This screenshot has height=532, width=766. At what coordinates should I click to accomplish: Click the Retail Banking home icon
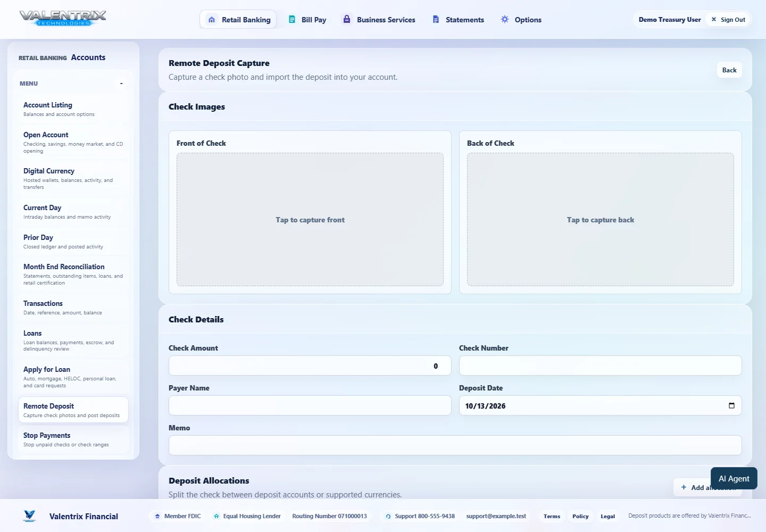pyautogui.click(x=212, y=20)
